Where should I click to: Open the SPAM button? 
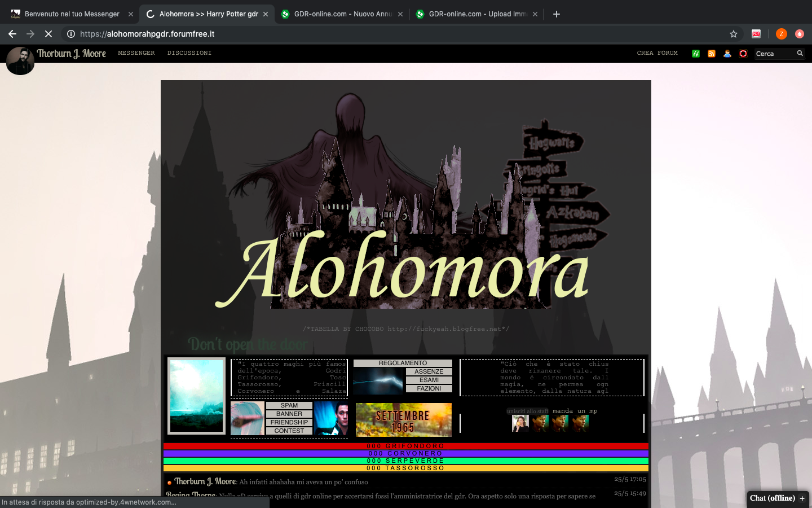click(289, 405)
